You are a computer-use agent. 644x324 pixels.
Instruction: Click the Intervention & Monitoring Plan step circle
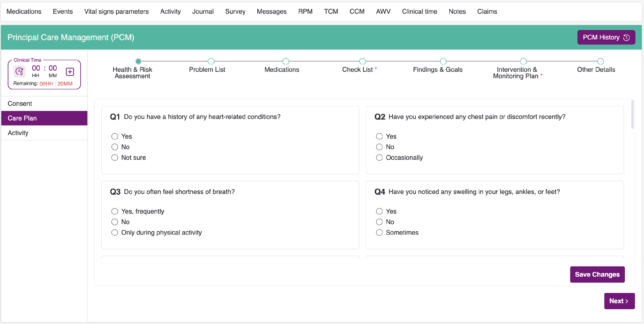pos(523,61)
